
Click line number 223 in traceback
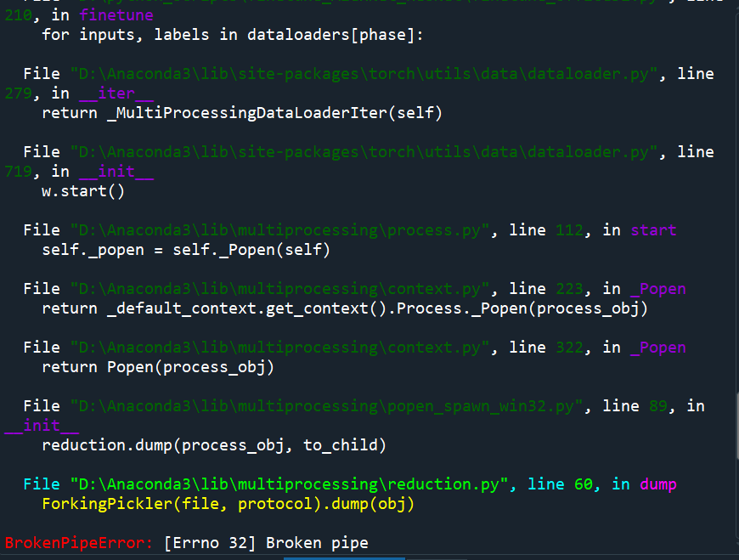tap(569, 289)
